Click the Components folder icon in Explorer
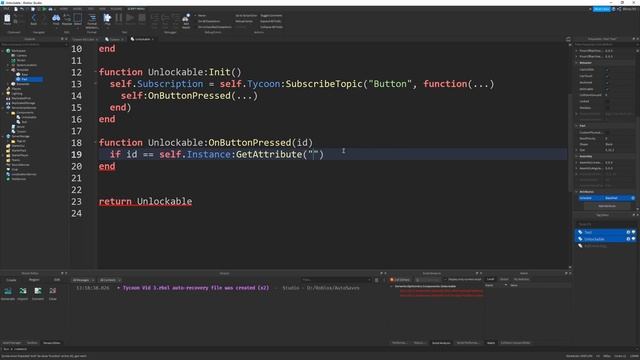640x360 pixels. (x=13, y=113)
